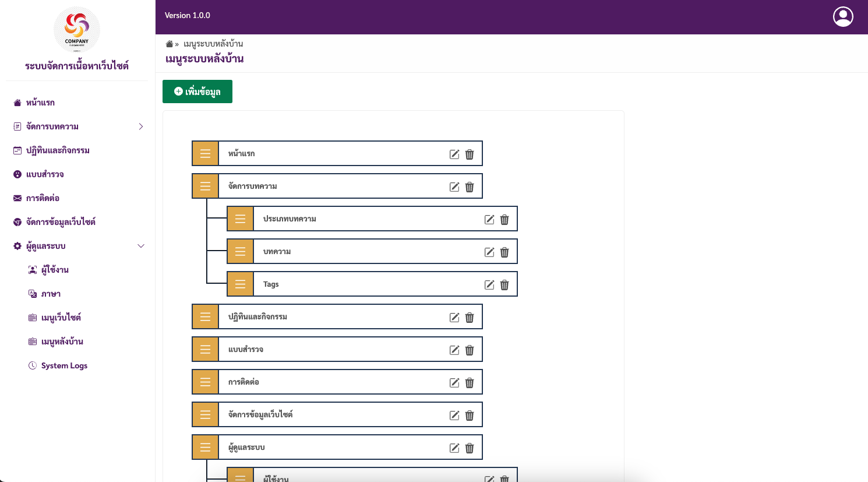
Task: Click drag handle of จัดการบทความ row
Action: pyautogui.click(x=205, y=186)
